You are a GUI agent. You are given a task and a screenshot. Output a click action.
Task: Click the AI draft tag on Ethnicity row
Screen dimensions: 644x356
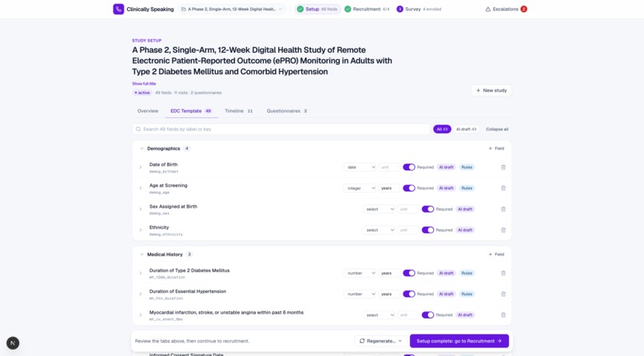tap(465, 230)
